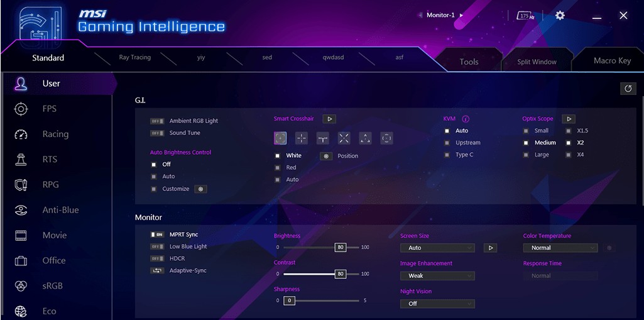The width and height of the screenshot is (644, 320).
Task: Select the X-shaped crosshair style
Action: point(344,138)
